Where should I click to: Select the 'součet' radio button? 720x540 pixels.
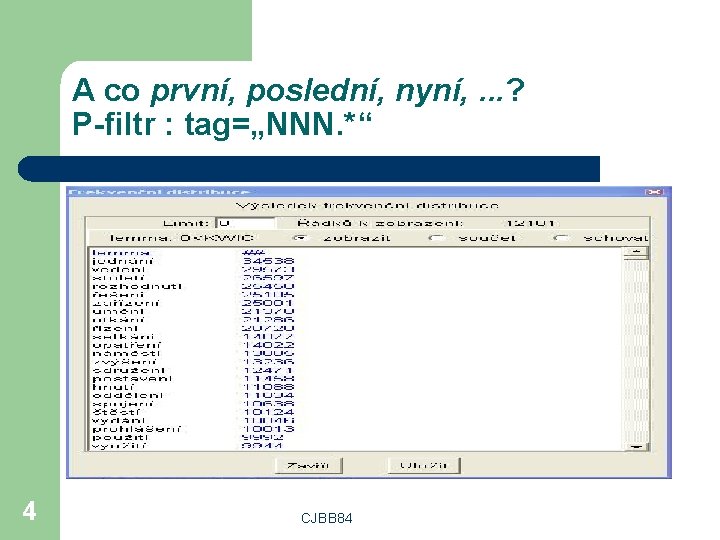coord(436,238)
